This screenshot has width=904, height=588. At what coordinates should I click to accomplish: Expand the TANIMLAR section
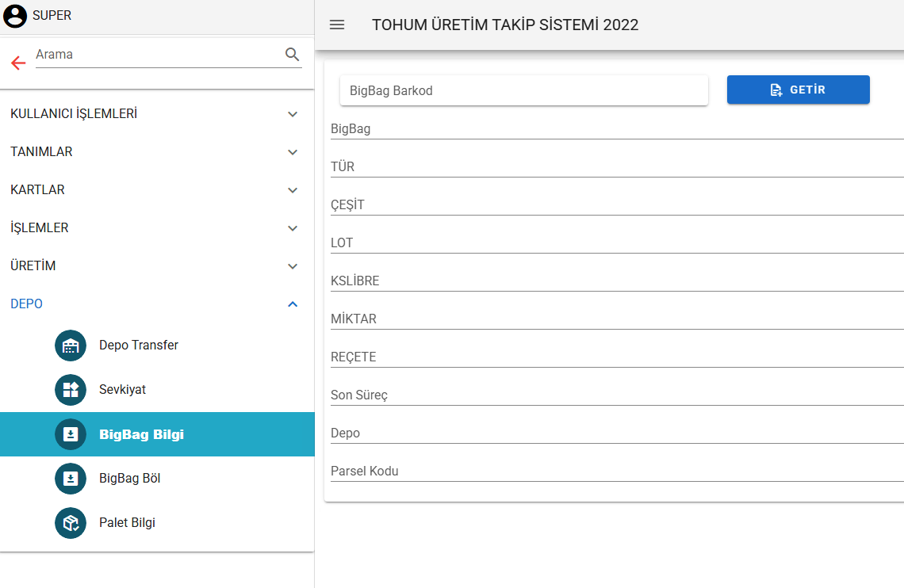pyautogui.click(x=293, y=152)
